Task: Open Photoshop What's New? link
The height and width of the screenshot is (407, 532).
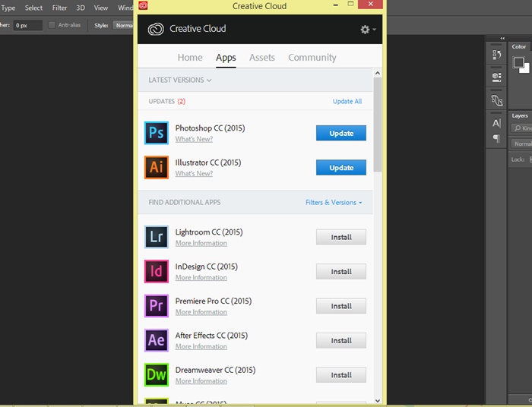Action: [194, 139]
